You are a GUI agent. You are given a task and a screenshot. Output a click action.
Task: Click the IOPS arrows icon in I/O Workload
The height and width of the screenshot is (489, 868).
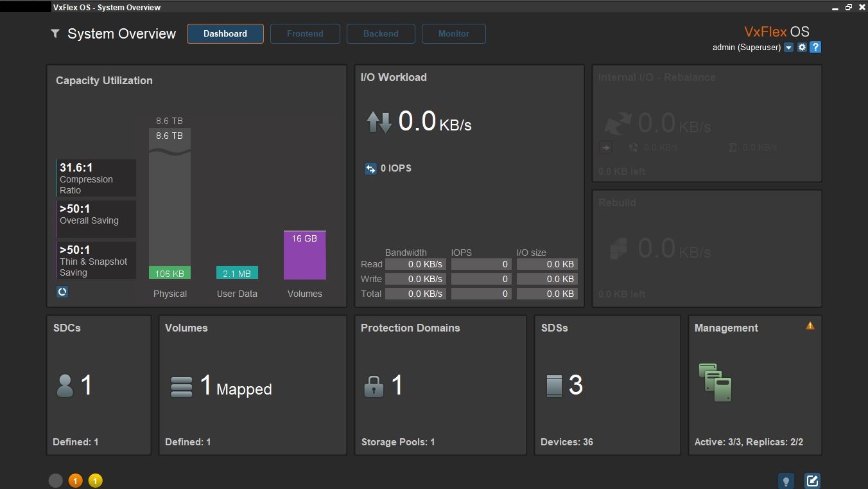point(370,168)
